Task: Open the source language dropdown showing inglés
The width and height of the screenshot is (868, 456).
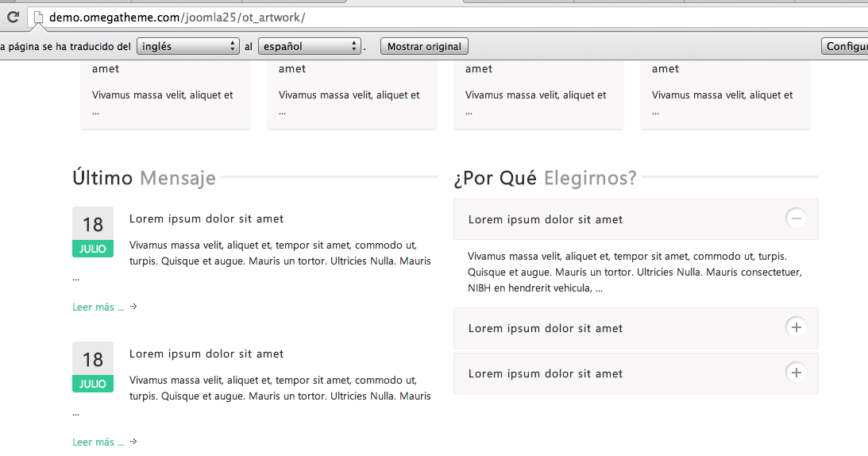Action: pyautogui.click(x=188, y=47)
